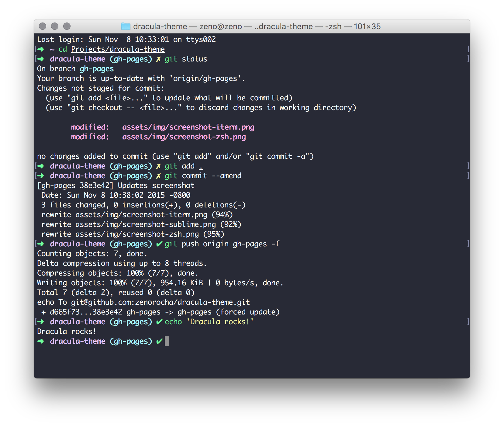504x427 pixels.
Task: Click the "On branch gh-pages" line
Action: tap(75, 69)
